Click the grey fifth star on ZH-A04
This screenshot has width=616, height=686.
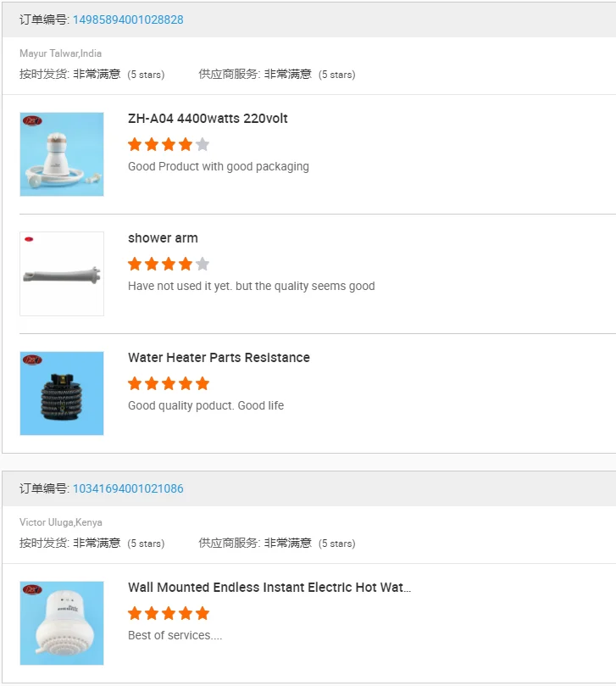click(x=202, y=144)
